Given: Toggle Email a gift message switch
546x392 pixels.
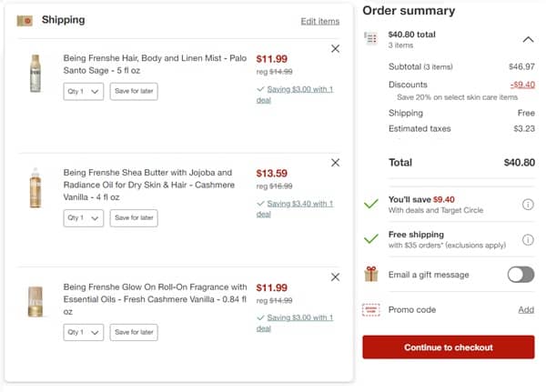Looking at the screenshot, I should click(521, 275).
